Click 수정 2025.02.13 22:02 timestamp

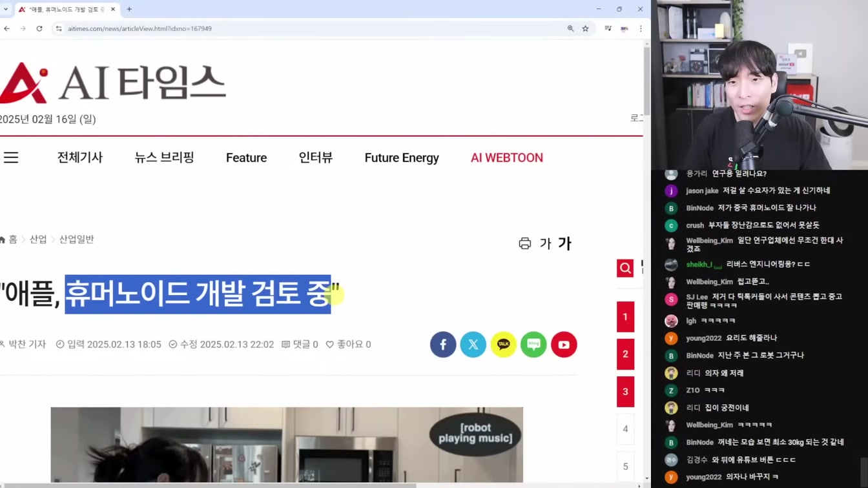coord(222,345)
